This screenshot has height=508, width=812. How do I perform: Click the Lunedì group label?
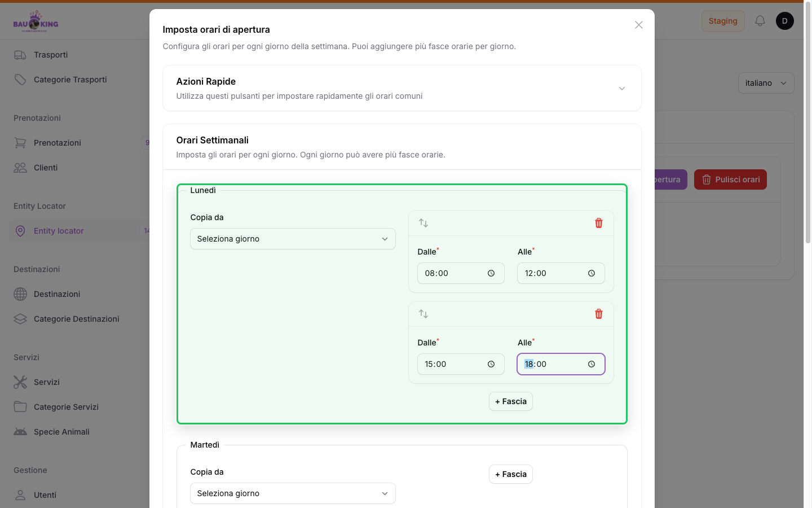coord(203,190)
